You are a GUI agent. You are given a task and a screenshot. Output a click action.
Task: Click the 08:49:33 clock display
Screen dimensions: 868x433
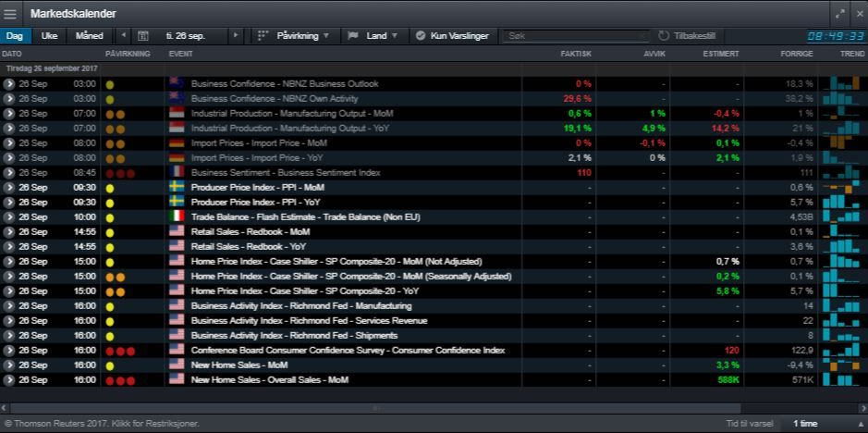pos(836,36)
